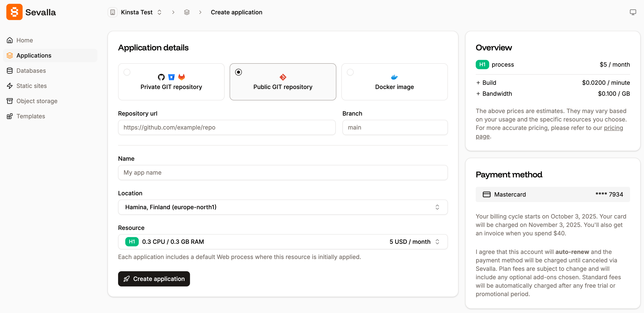Viewport: 644px width, 313px height.
Task: Click the GitLab icon
Action: (x=182, y=77)
